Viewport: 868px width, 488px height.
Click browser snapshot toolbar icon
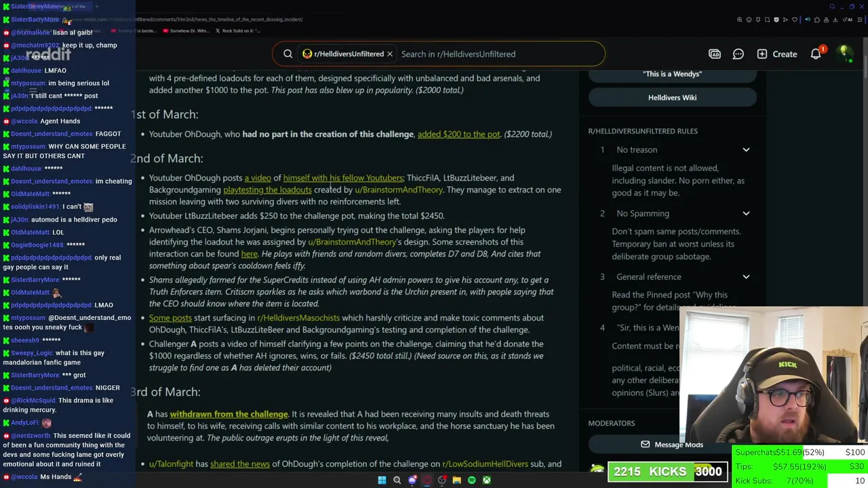tap(767, 20)
